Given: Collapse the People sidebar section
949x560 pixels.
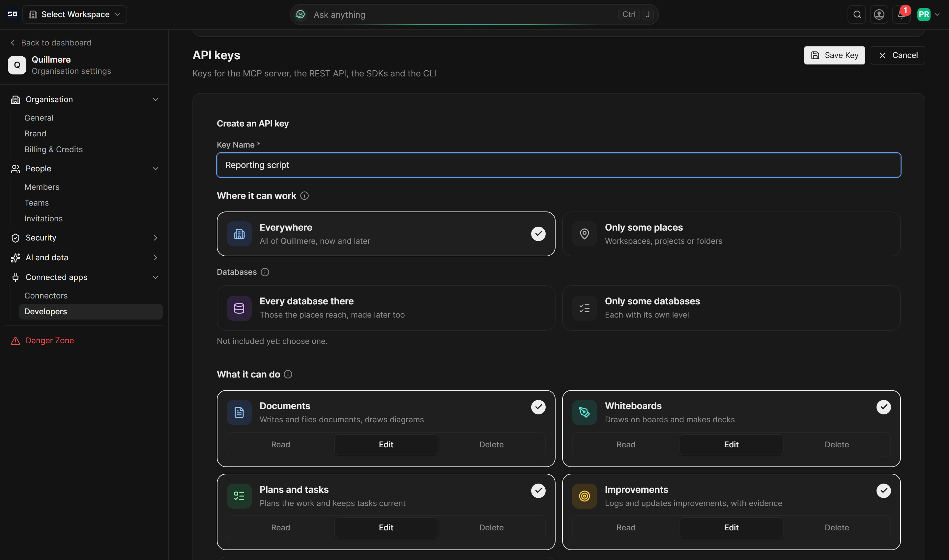Looking at the screenshot, I should click(85, 168).
